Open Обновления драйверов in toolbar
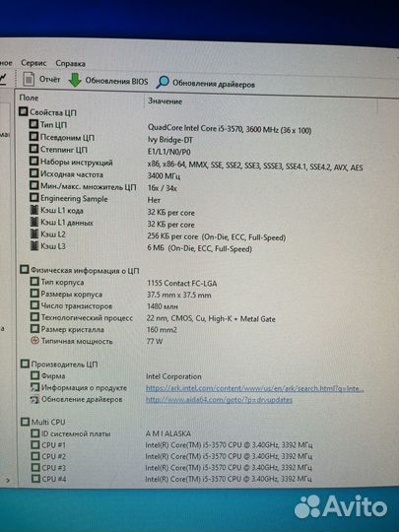This screenshot has width=399, height=532. pyautogui.click(x=214, y=84)
